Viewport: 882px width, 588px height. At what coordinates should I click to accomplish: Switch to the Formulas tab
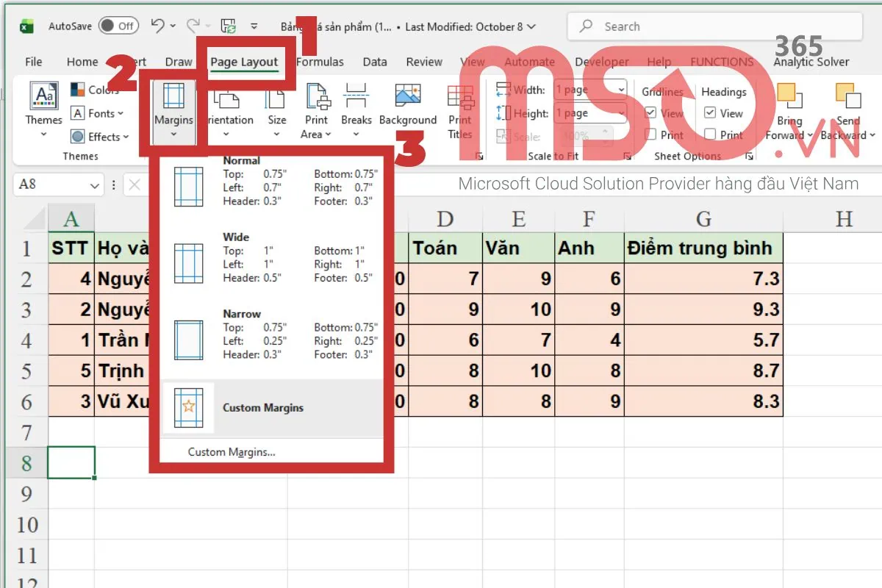(x=320, y=62)
